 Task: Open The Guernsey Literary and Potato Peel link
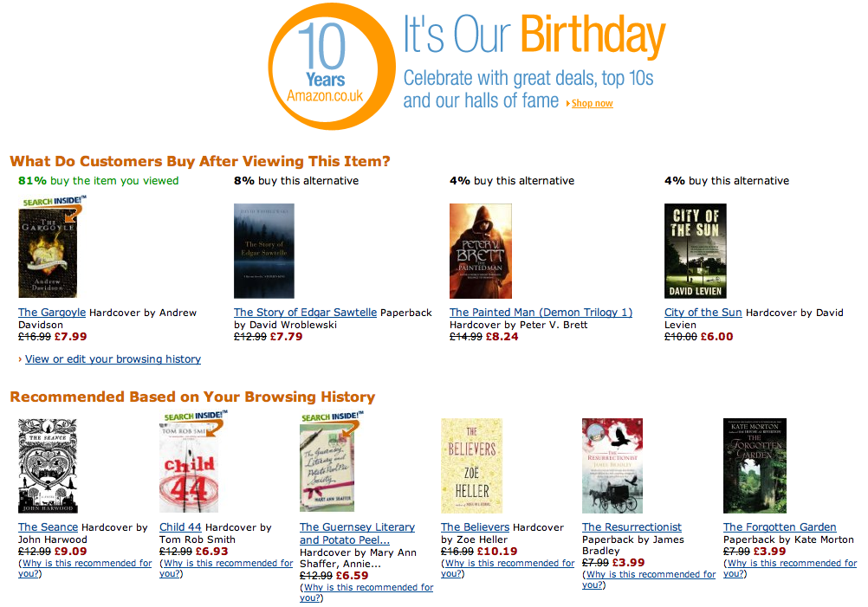pos(357,533)
